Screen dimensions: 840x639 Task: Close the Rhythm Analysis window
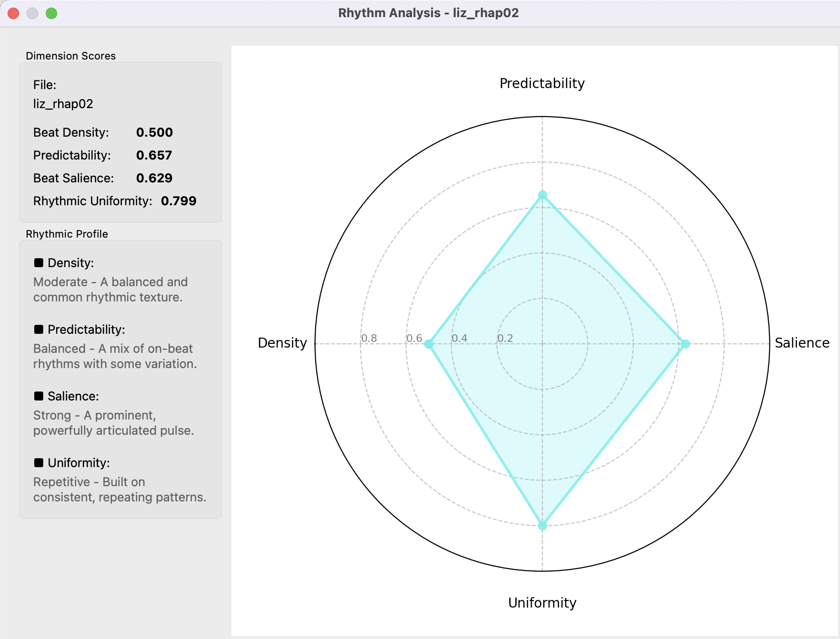click(13, 13)
